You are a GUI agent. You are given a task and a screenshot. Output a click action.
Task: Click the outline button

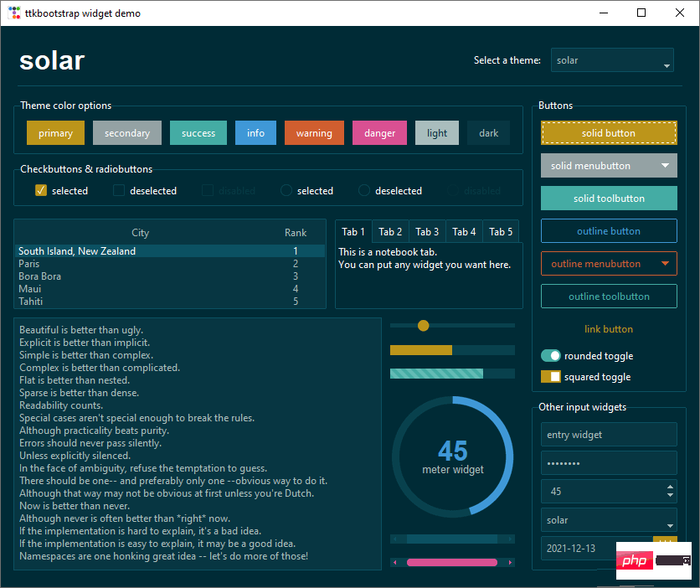coord(609,231)
